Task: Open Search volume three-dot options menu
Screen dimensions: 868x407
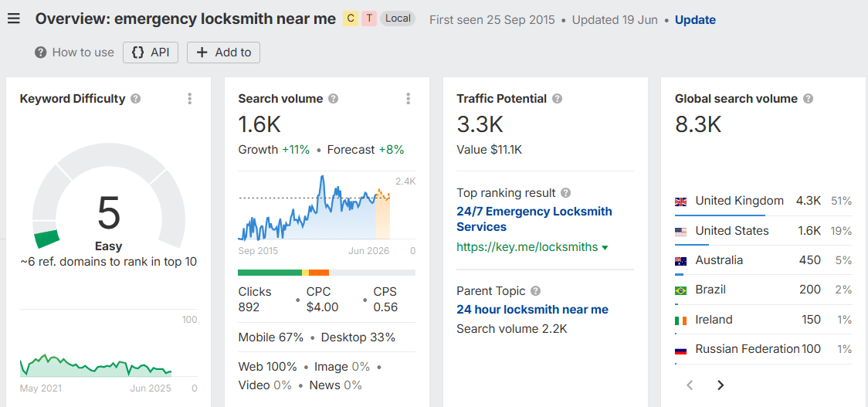Action: (x=409, y=99)
